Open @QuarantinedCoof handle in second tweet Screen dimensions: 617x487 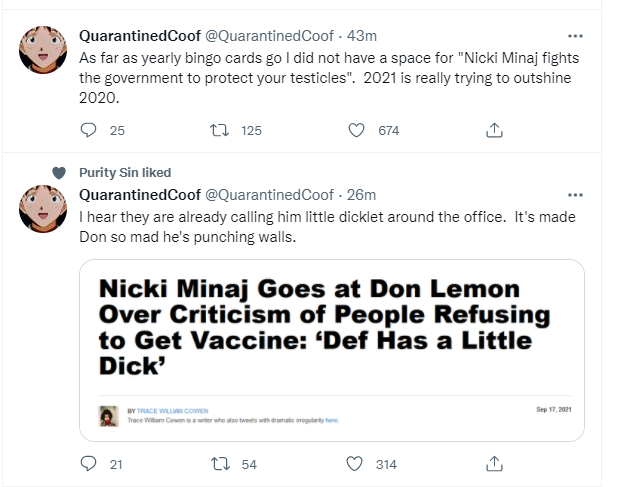click(x=270, y=195)
